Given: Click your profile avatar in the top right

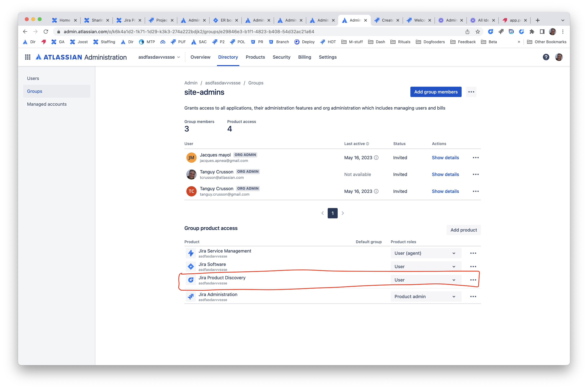Looking at the screenshot, I should (x=559, y=57).
